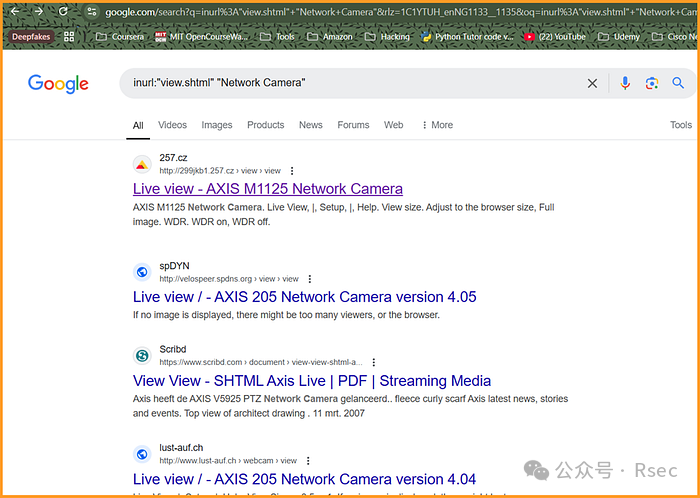Open the apps grid icon in bookmarks bar
Image resolution: width=700 pixels, height=498 pixels.
69,37
